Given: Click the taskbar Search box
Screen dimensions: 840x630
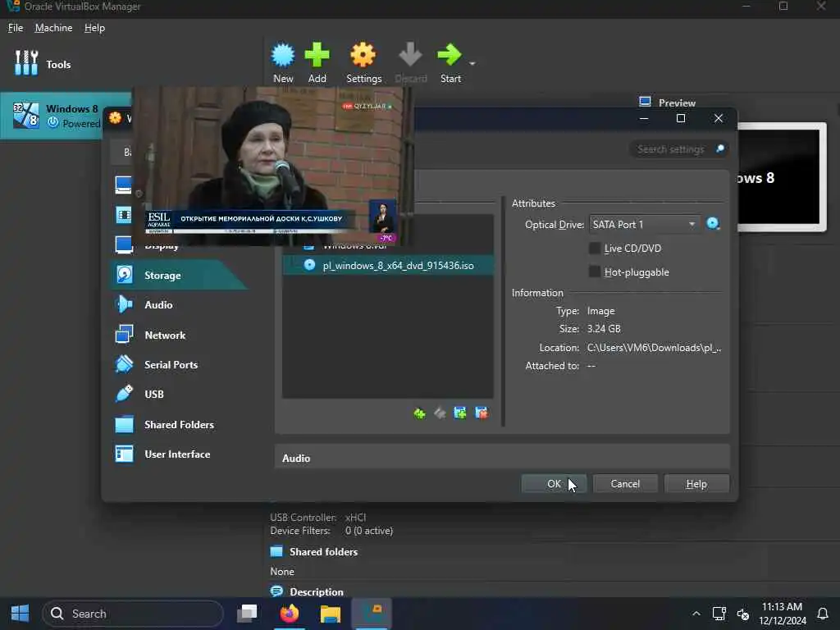Looking at the screenshot, I should coord(133,614).
